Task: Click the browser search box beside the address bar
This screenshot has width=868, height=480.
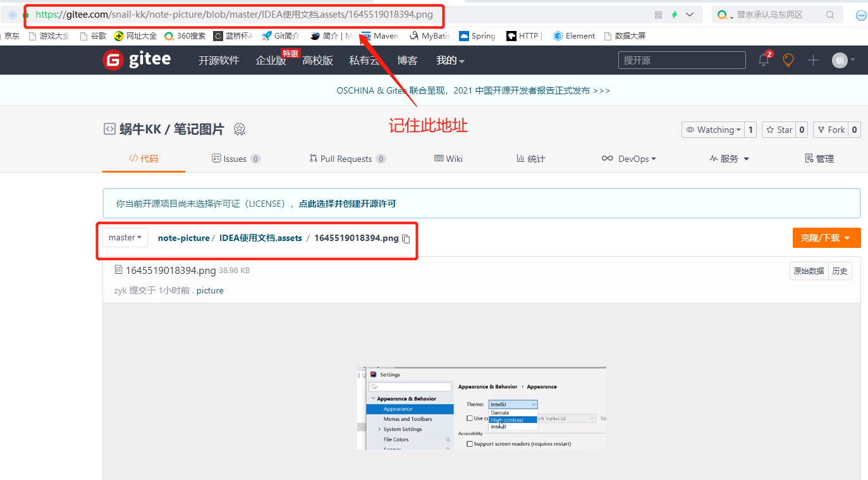Action: tap(777, 15)
